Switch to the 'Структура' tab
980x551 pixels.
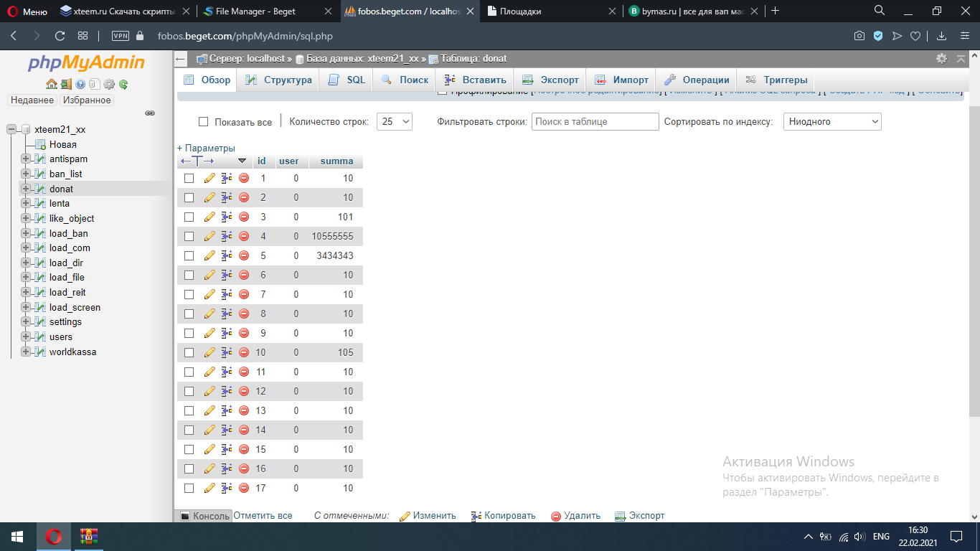pos(278,80)
